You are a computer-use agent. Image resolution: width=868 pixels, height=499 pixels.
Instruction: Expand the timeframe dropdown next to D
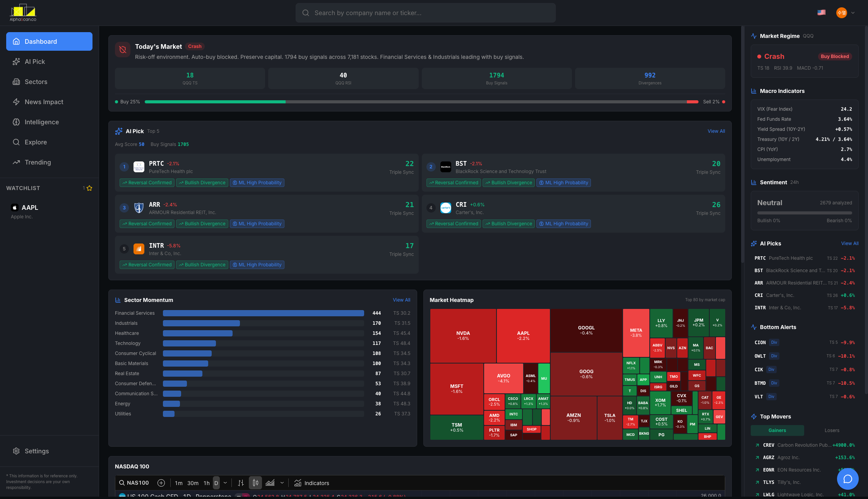click(x=226, y=483)
